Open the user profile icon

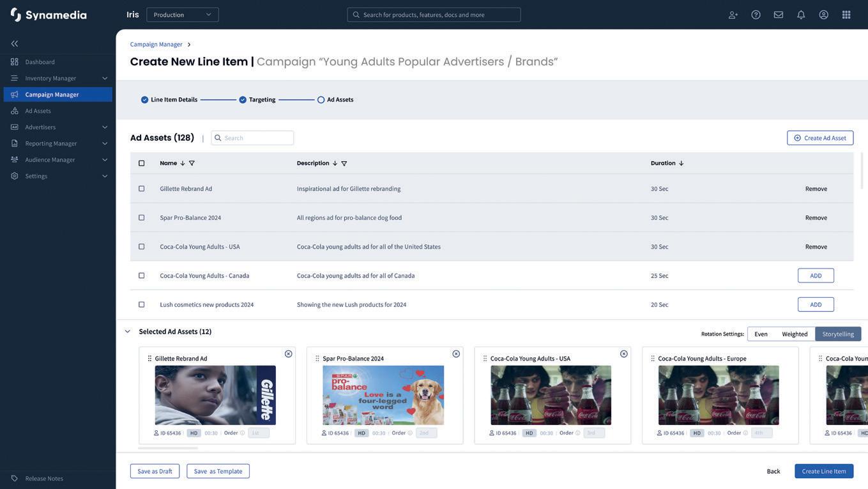coord(824,15)
